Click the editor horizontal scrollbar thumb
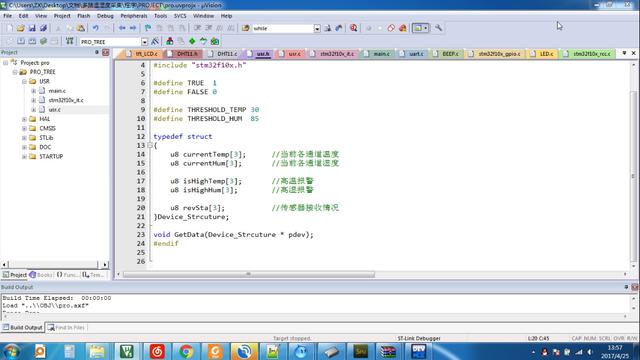 click(249, 274)
